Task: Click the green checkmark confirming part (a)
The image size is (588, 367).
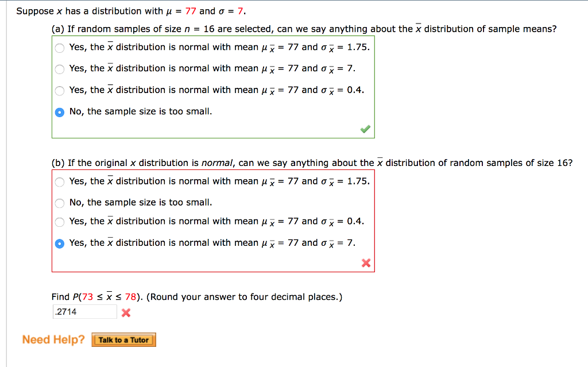Action: tap(365, 129)
